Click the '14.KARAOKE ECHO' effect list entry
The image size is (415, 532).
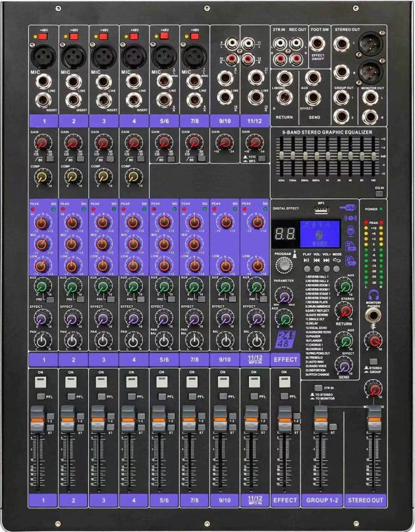[318, 332]
